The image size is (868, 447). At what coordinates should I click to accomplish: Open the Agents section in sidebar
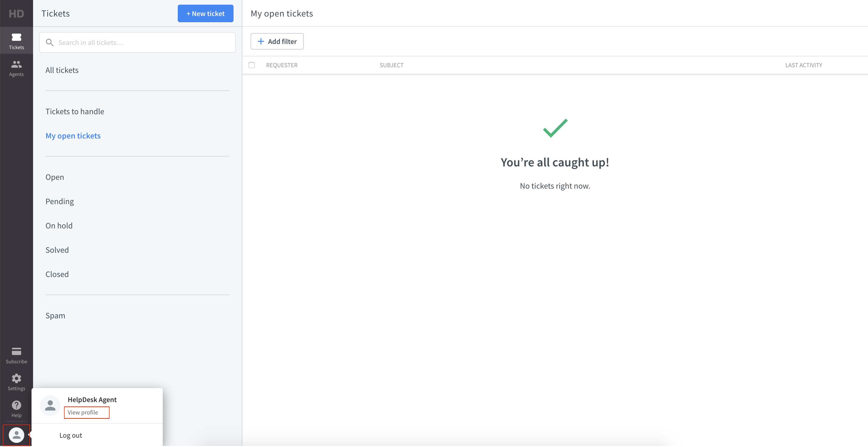(16, 68)
